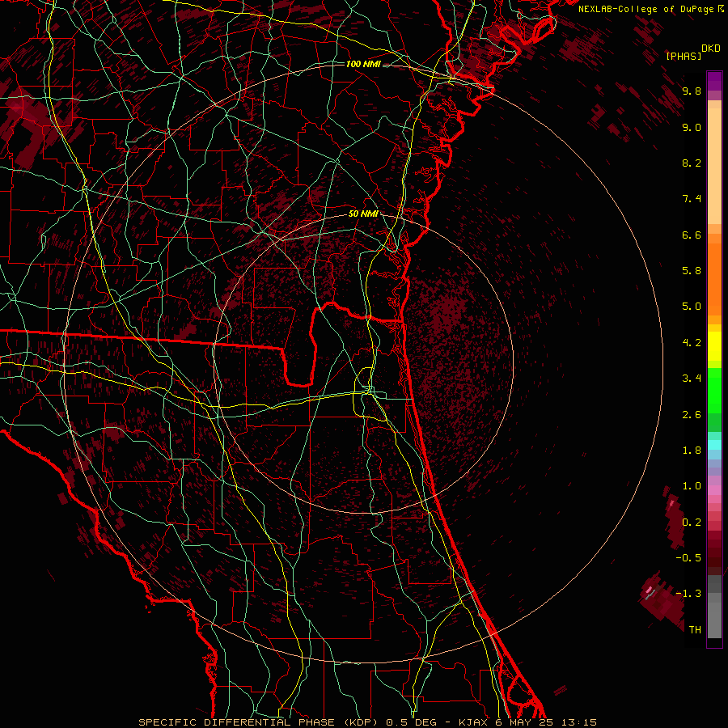Click the 1.0 value on the color scale
Viewport: 728px width, 728px height.
tap(692, 486)
